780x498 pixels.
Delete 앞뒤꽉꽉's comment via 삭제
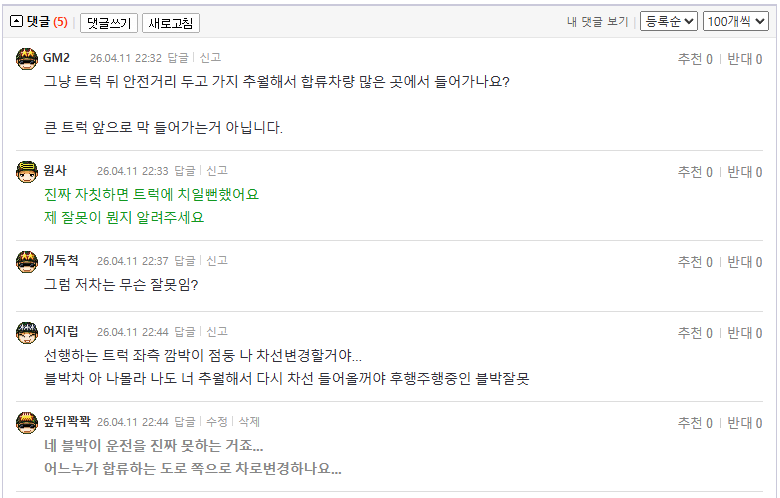click(x=248, y=422)
